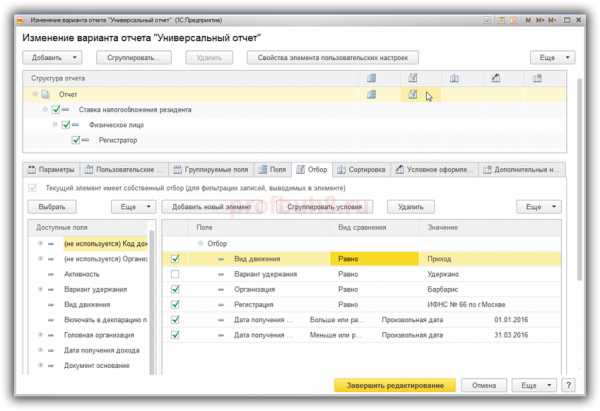Open the calculator from the title bar
Image resolution: width=600 pixels, height=411 pixels.
coord(502,20)
